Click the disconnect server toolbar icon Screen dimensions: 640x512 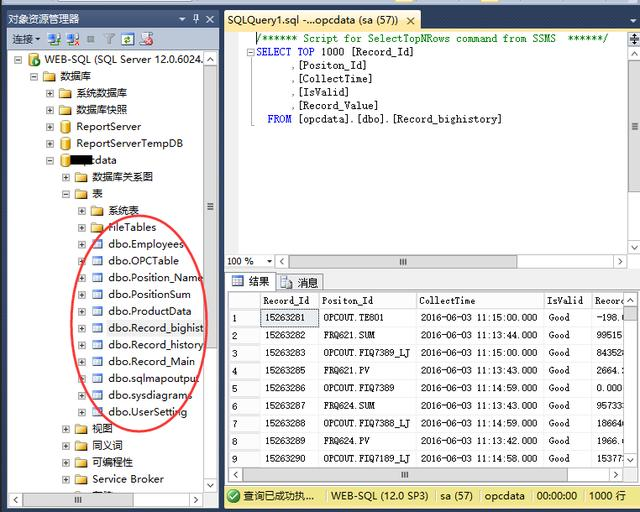[71, 39]
